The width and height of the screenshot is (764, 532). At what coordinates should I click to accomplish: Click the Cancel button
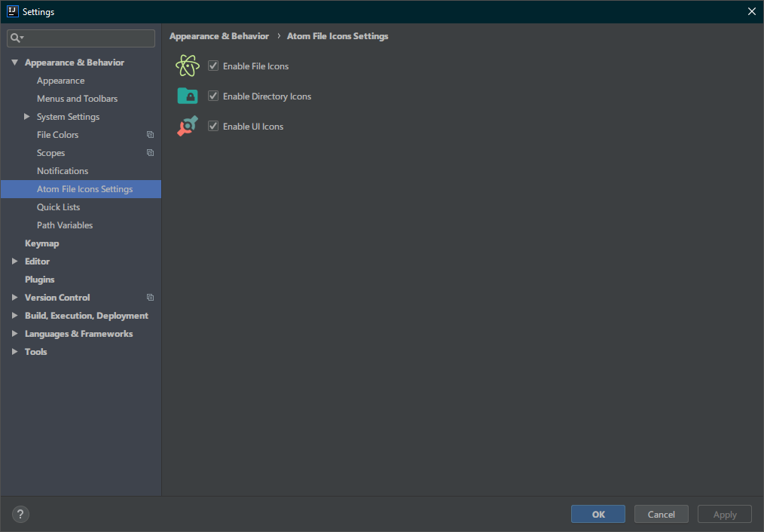pos(662,514)
